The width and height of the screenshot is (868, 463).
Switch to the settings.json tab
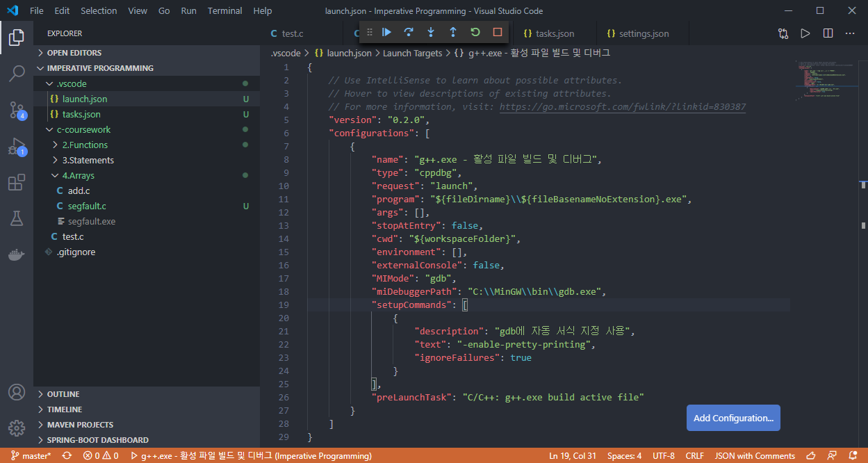(644, 33)
